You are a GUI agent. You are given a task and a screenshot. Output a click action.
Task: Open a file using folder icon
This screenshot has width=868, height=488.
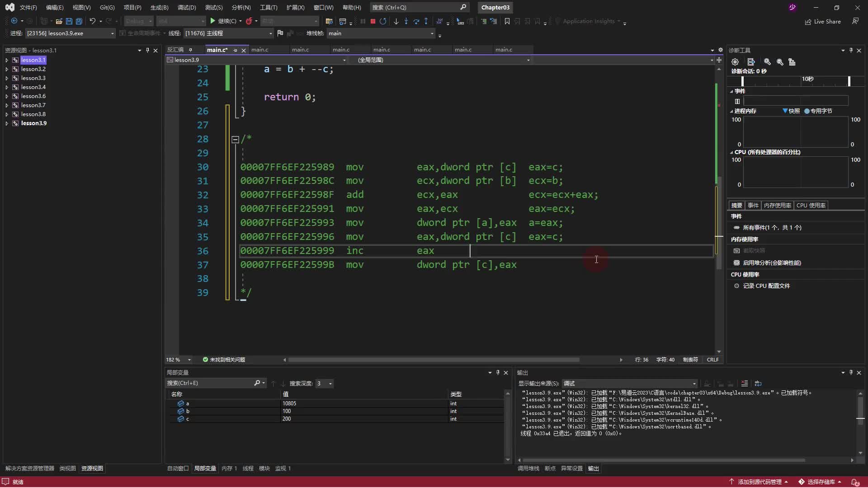pyautogui.click(x=59, y=21)
